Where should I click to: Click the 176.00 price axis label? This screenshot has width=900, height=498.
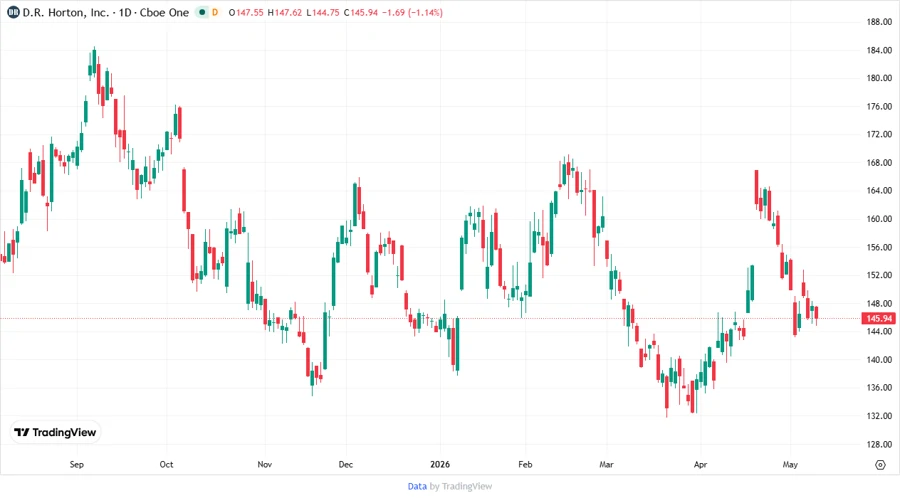[879, 107]
